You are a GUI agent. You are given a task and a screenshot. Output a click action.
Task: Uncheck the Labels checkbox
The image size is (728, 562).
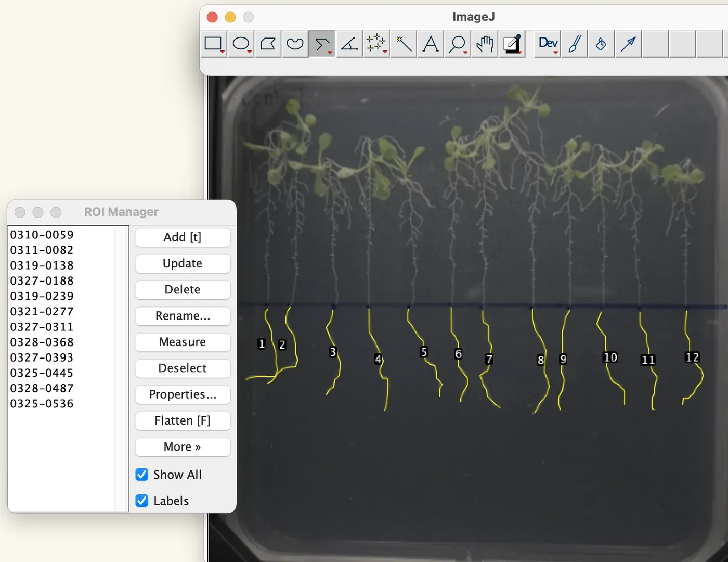point(141,501)
